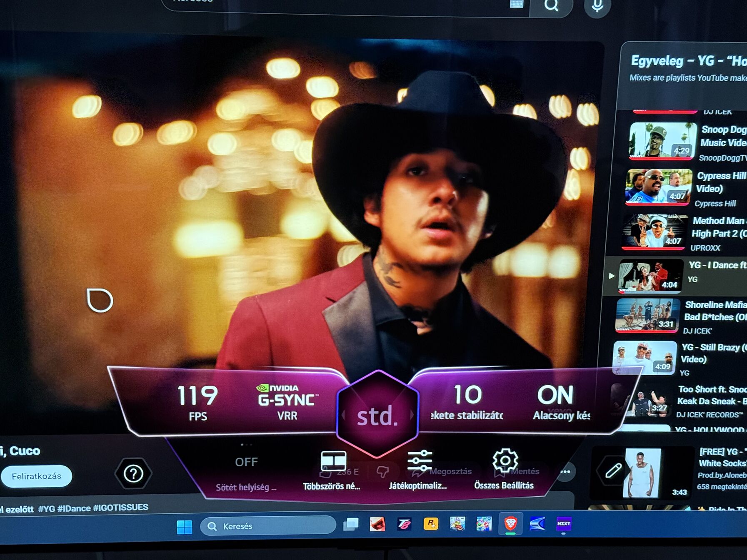Click the Keresés search box in the taskbar
Image resolution: width=747 pixels, height=560 pixels.
click(x=268, y=526)
